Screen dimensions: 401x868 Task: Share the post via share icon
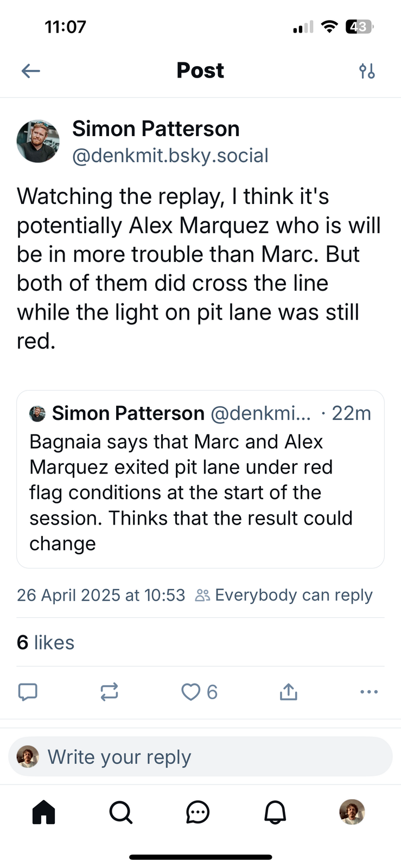click(x=288, y=692)
